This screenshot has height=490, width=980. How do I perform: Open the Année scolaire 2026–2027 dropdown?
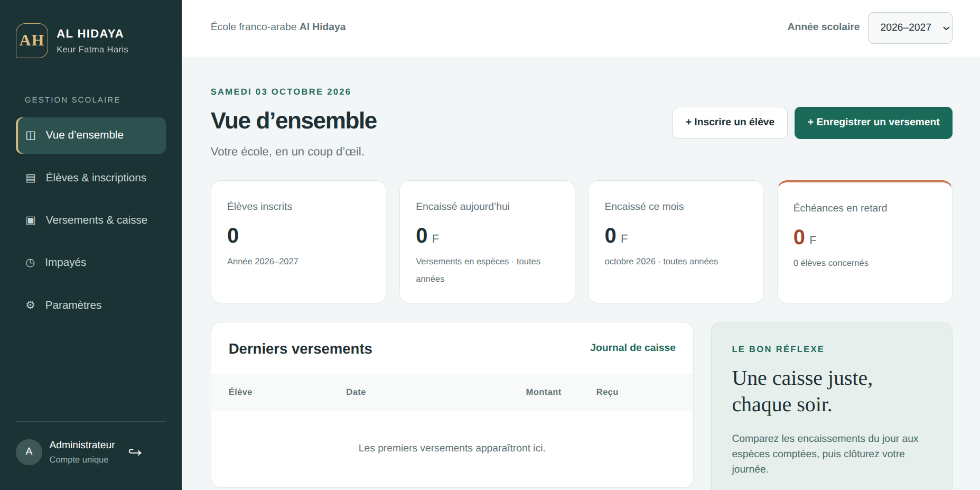[910, 27]
